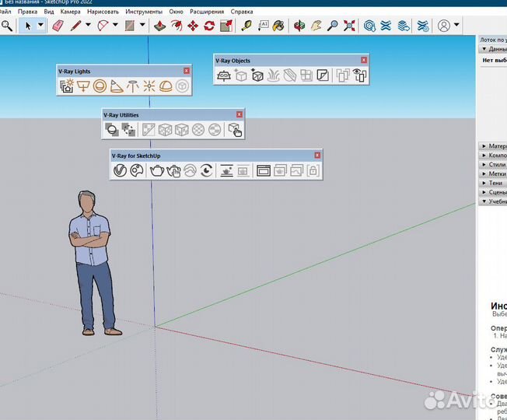Open the Инструменты menu

point(144,12)
